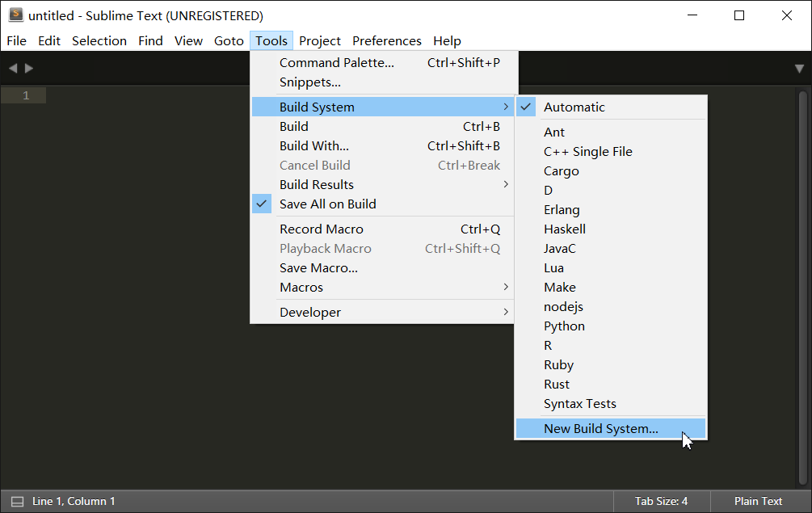This screenshot has width=812, height=513.
Task: Click the Sublime Text app icon in title bar
Action: click(16, 15)
